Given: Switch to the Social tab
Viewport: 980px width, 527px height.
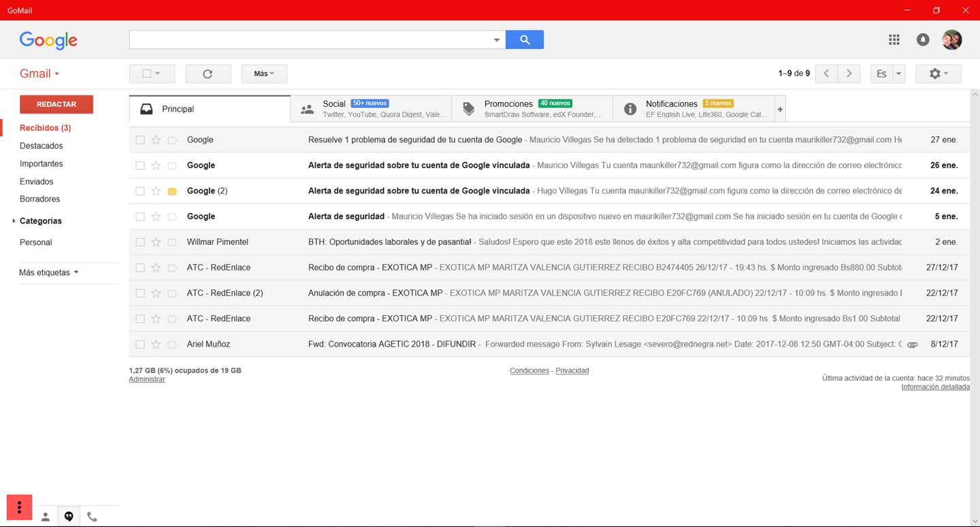Looking at the screenshot, I should [371, 109].
